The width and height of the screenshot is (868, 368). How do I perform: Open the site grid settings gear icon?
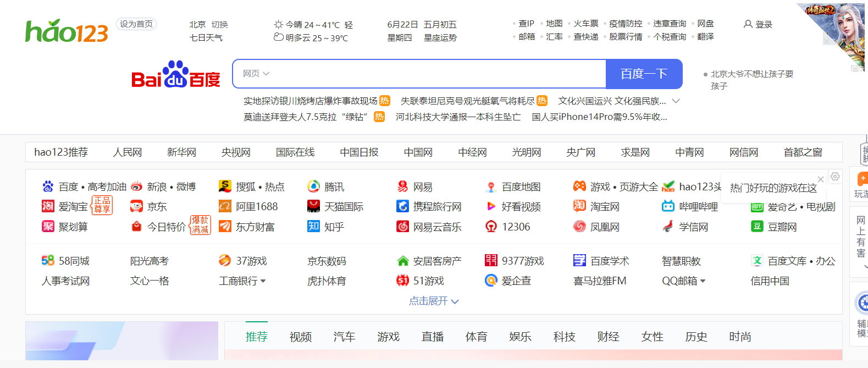click(835, 177)
